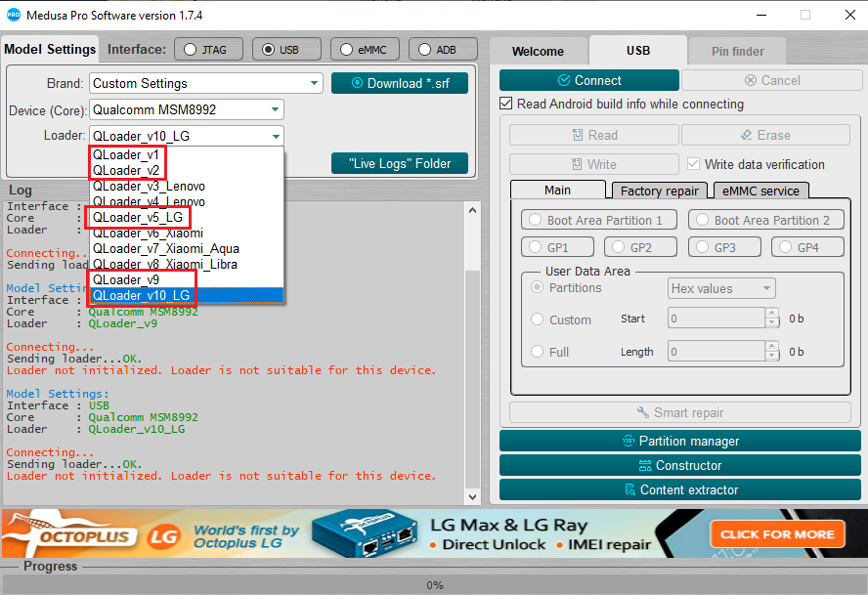Select GP2 partition radio button
868x595 pixels.
619,247
